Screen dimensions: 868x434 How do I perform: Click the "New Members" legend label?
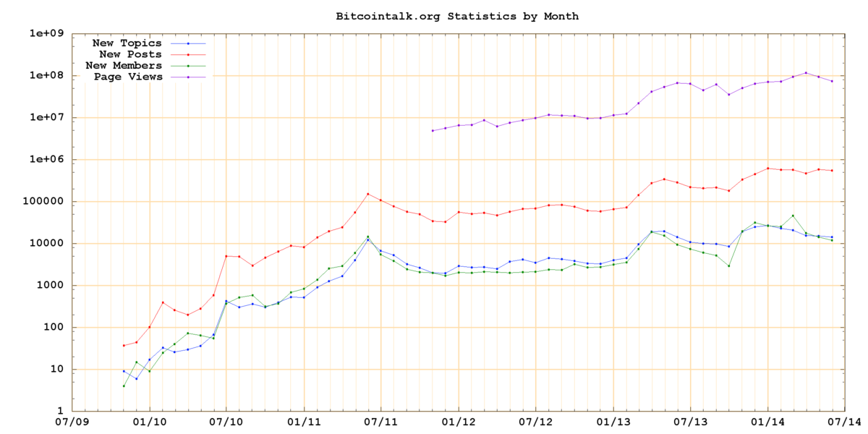124,65
